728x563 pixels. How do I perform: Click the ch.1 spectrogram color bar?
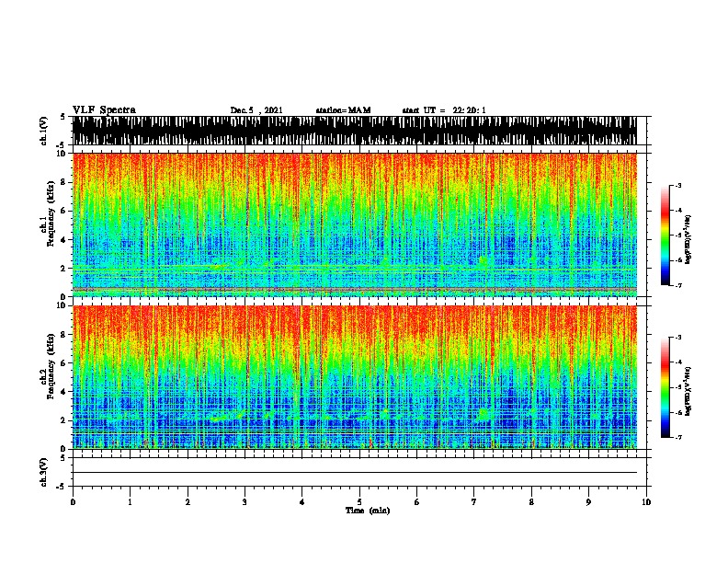[x=665, y=236]
